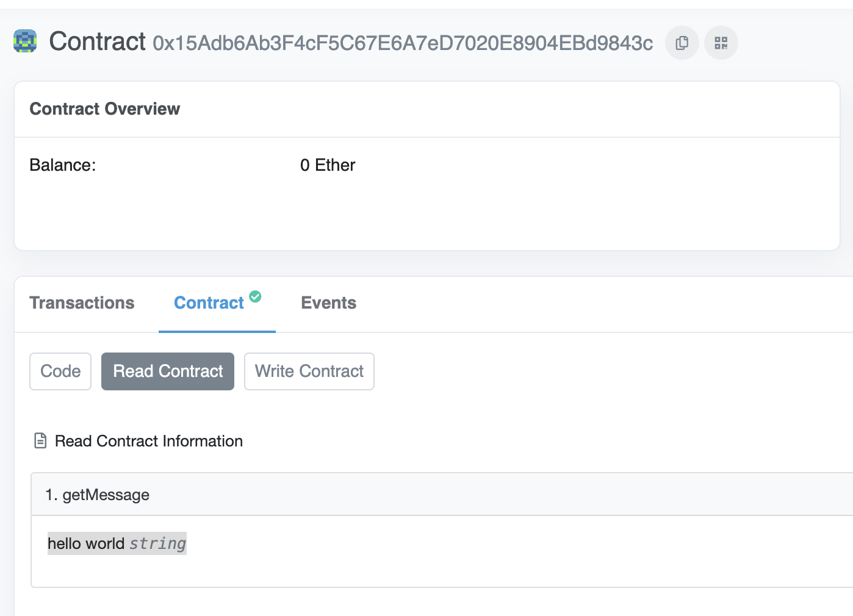Open the Events tab

coord(329,303)
